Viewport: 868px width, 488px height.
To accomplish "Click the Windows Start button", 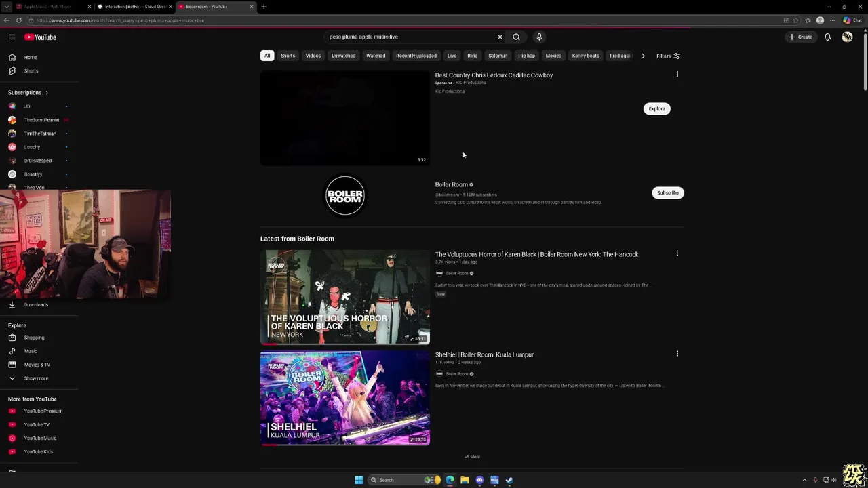I will point(359,480).
